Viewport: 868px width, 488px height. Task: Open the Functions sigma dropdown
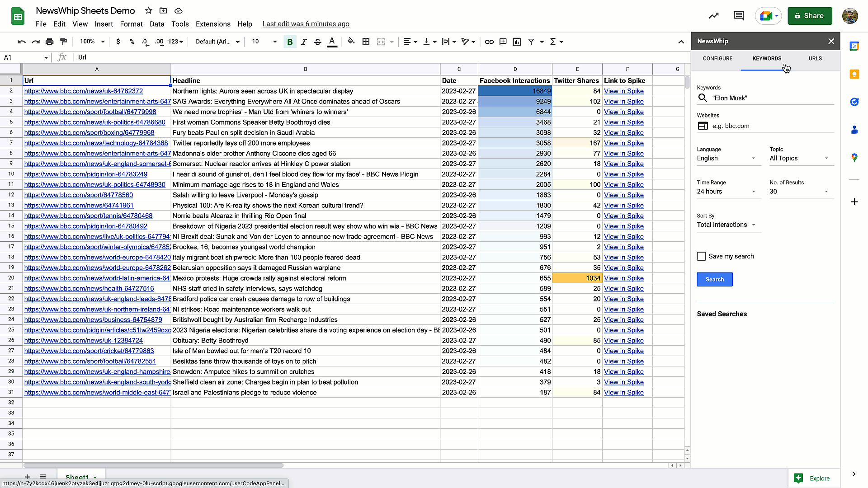pos(556,42)
